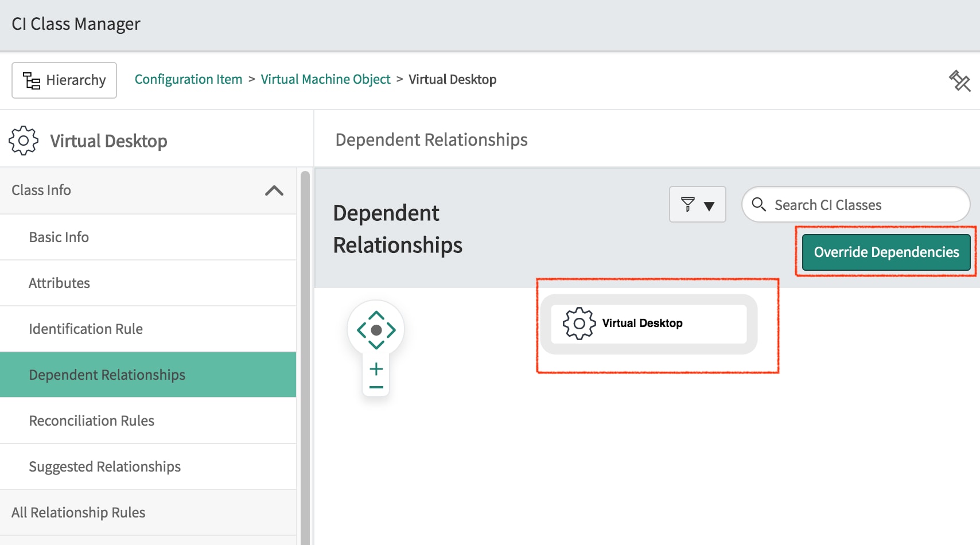Viewport: 980px width, 545px height.
Task: Pan the relationship map right
Action: (391, 330)
